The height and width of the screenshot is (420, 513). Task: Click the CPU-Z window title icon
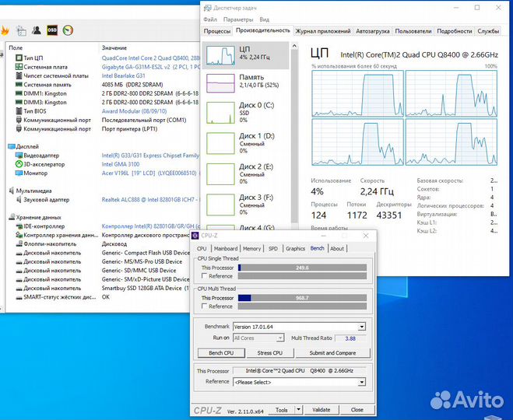coord(195,236)
